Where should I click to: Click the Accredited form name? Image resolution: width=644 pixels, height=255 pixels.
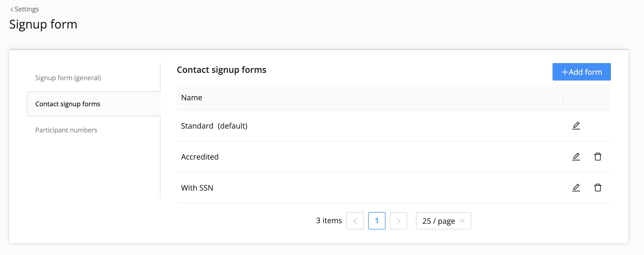(x=200, y=157)
